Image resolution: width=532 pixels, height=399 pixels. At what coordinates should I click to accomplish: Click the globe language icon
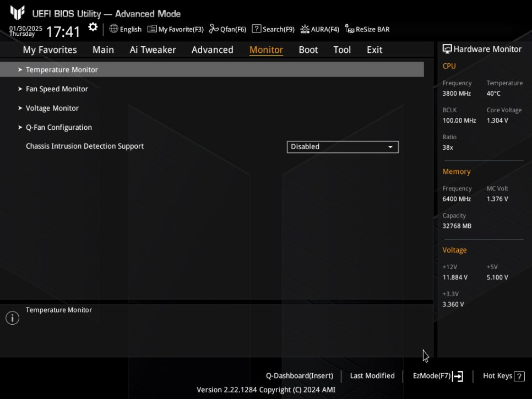(x=113, y=29)
